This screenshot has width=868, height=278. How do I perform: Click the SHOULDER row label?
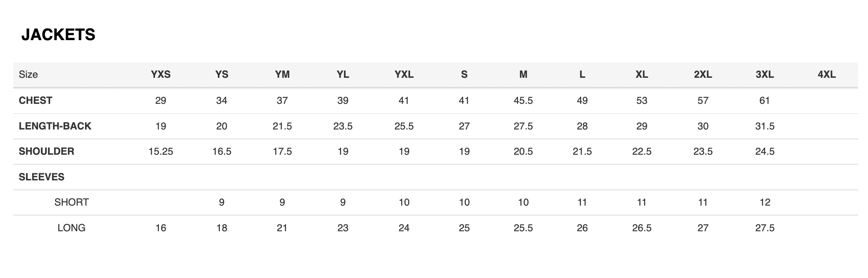(46, 151)
